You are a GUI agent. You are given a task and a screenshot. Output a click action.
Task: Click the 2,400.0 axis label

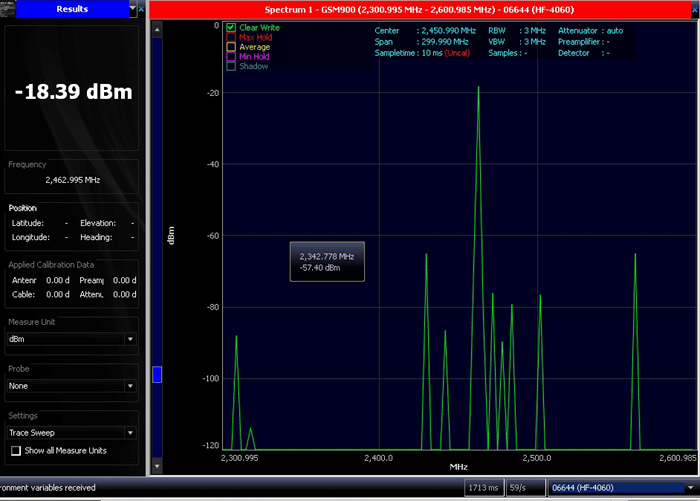coord(379,458)
